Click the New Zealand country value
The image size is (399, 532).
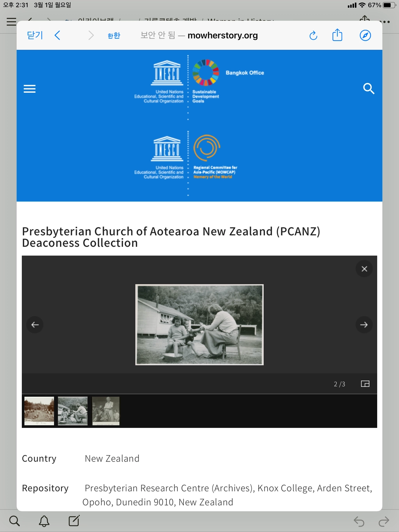click(x=112, y=459)
